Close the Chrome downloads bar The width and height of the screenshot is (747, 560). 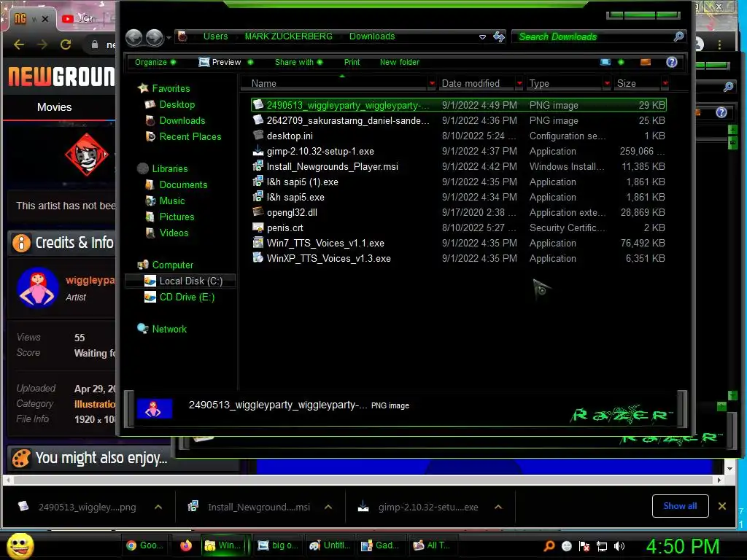(722, 506)
